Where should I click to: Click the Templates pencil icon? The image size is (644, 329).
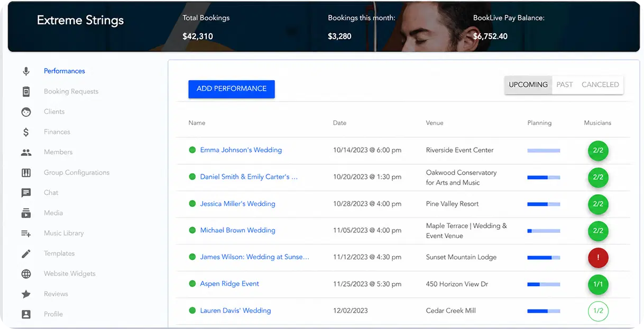pos(26,253)
